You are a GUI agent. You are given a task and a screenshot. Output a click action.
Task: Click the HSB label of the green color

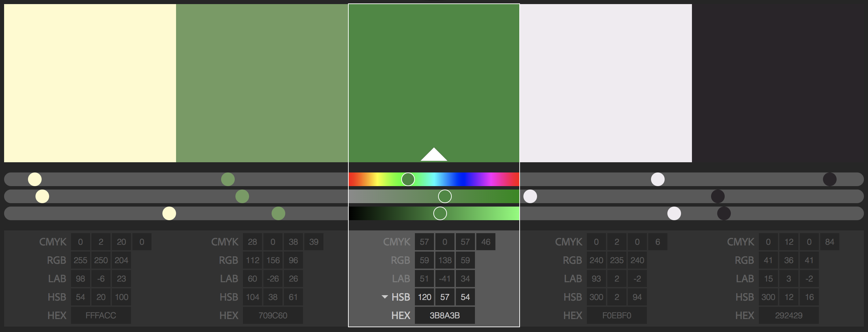(x=401, y=297)
